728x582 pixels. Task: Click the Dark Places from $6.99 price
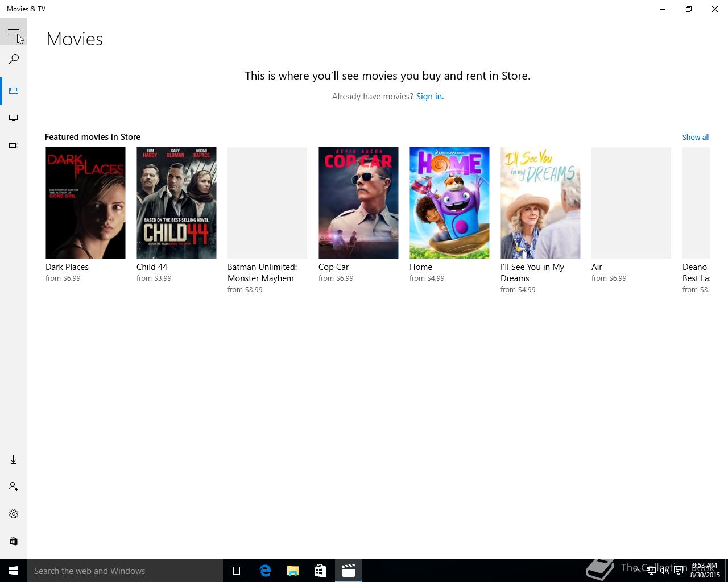point(63,278)
